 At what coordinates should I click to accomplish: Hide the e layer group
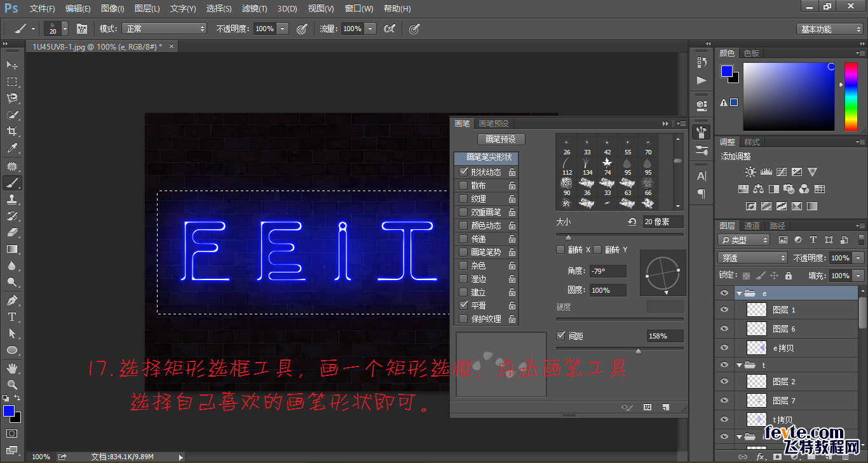click(725, 293)
